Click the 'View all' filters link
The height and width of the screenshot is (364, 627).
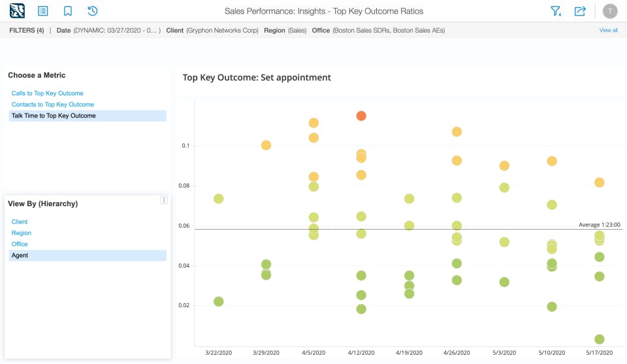(608, 30)
